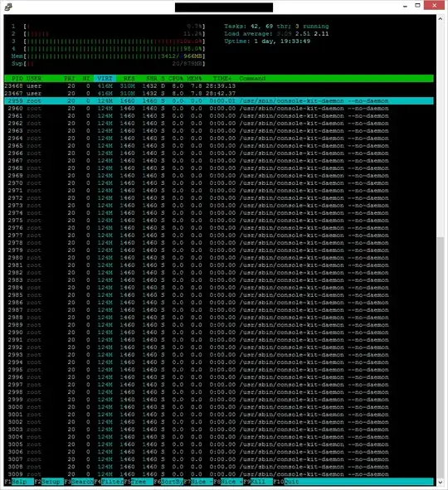Click the Tasks summary line
The height and width of the screenshot is (490, 448).
pyautogui.click(x=276, y=27)
